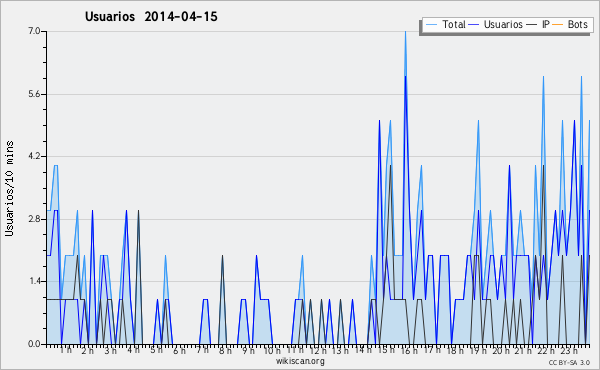Click the '12 h' x-axis label

point(318,351)
